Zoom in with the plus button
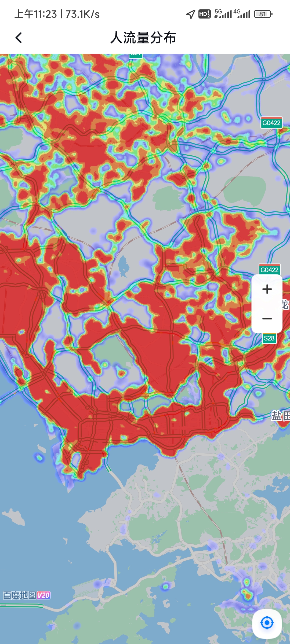The width and height of the screenshot is (290, 644). (x=267, y=289)
